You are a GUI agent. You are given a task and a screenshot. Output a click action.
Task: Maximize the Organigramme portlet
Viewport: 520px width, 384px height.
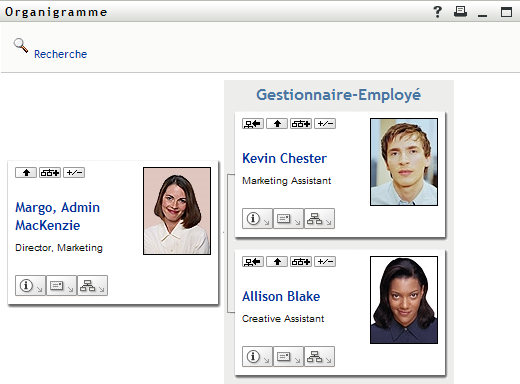coord(507,12)
